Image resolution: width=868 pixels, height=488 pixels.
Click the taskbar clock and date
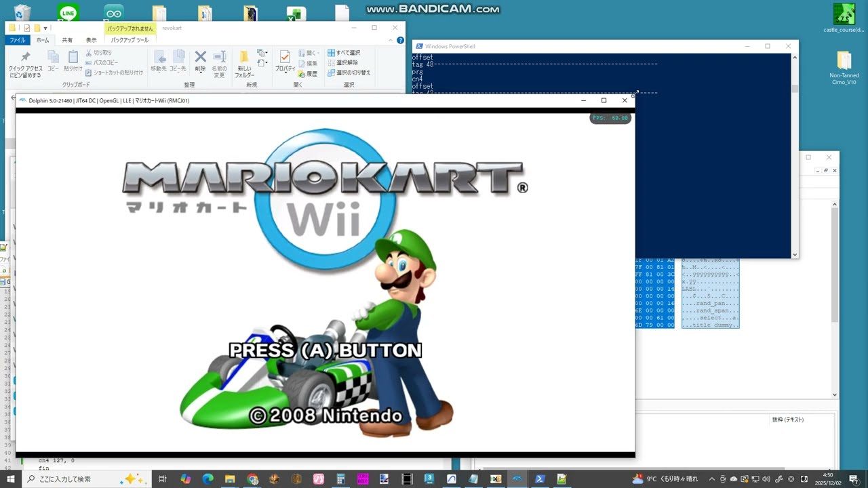pyautogui.click(x=827, y=479)
